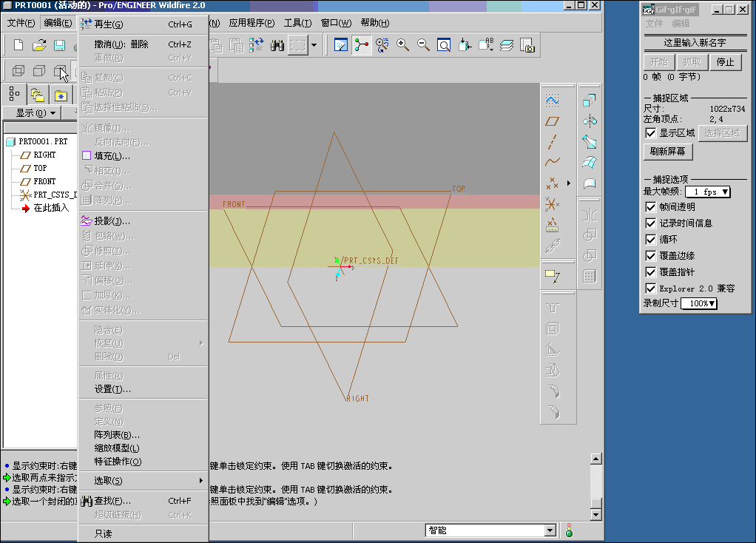Toggle 覆盖指针 checkbox

[x=650, y=272]
